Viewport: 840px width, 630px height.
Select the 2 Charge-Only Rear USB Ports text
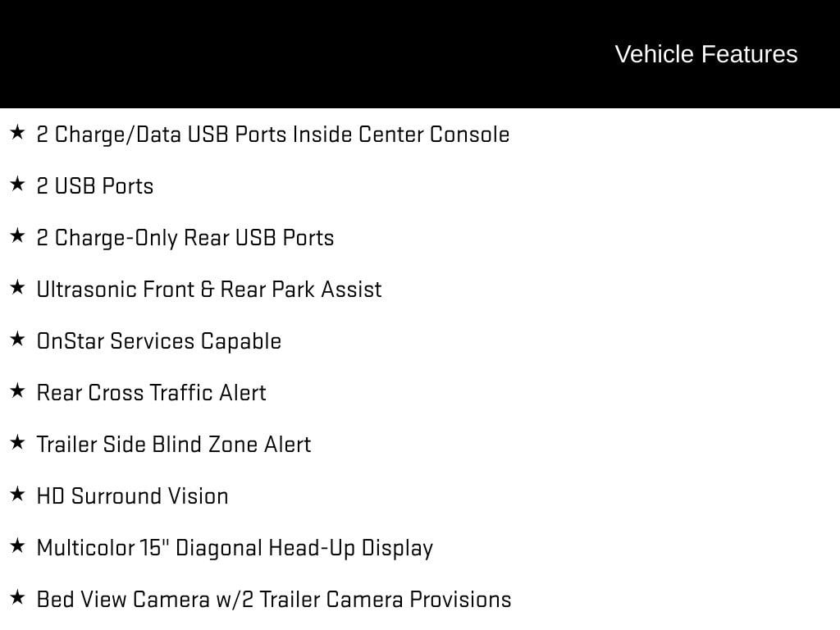(x=185, y=238)
